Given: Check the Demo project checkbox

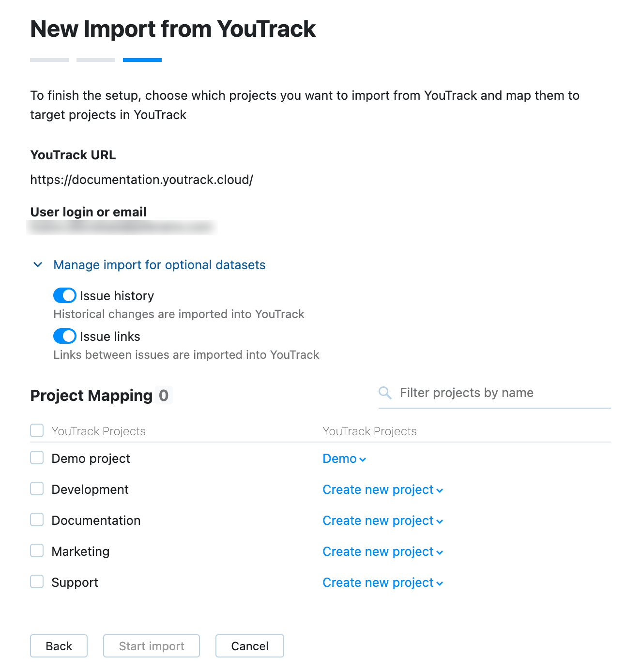Looking at the screenshot, I should coord(36,458).
